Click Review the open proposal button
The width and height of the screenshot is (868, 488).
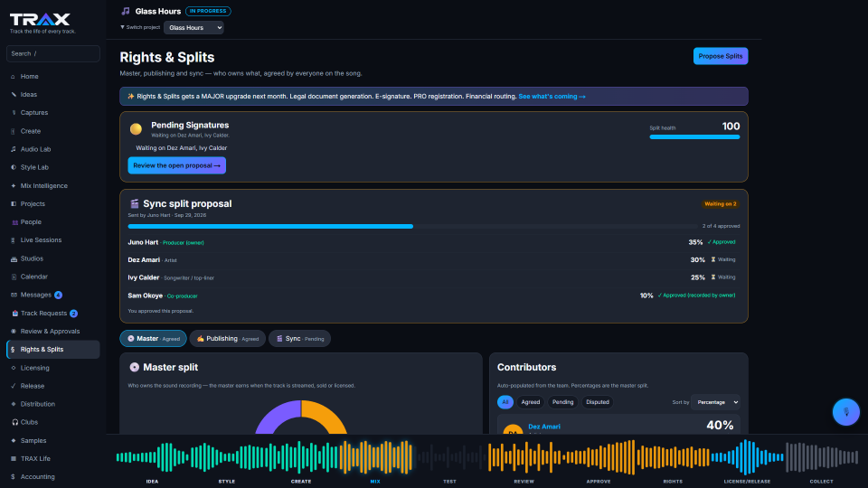176,165
